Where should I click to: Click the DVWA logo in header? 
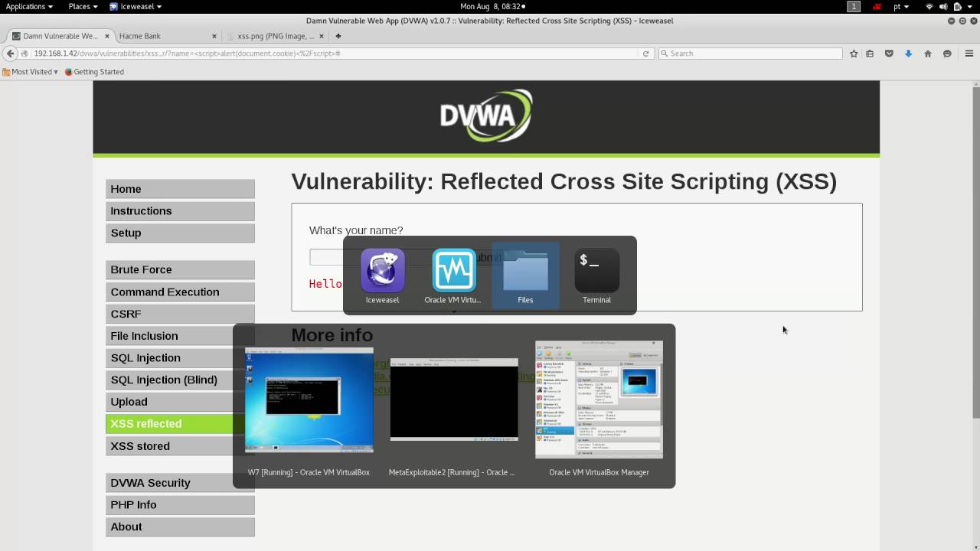(486, 116)
